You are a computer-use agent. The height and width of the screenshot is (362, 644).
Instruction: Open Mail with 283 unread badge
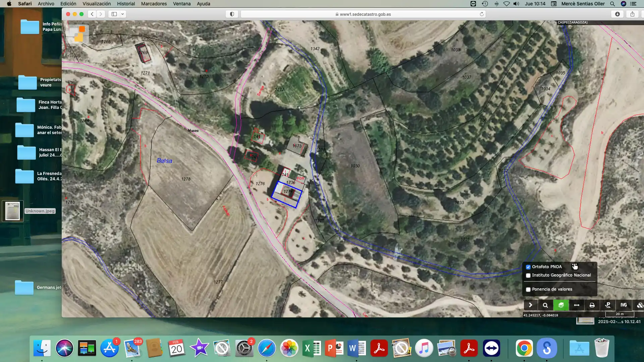tap(132, 348)
